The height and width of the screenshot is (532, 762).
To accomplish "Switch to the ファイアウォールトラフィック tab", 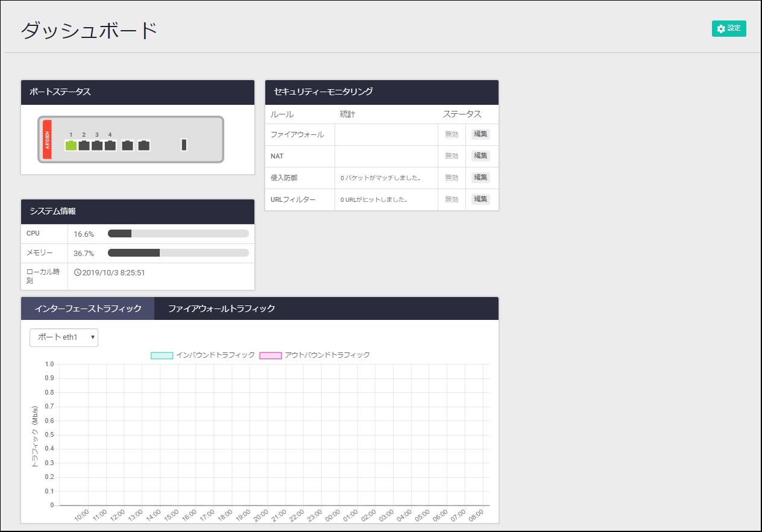I will [221, 308].
